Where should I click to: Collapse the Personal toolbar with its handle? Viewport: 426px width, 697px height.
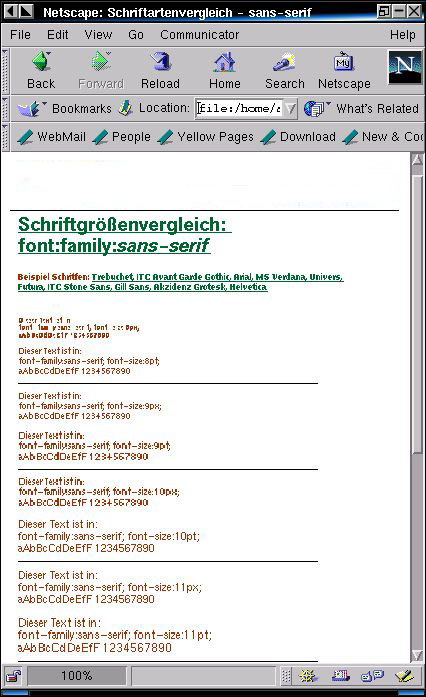[5, 136]
